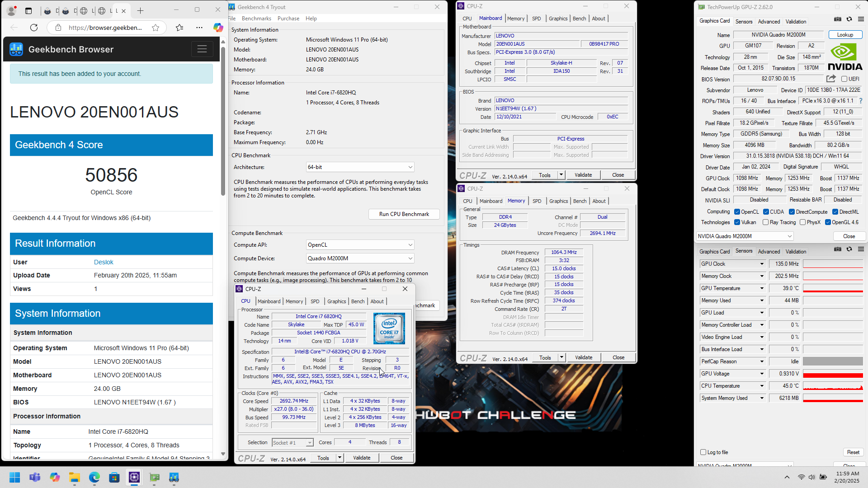
Task: Toggle the PhysX checkbox in GPU-Z
Action: tap(802, 222)
